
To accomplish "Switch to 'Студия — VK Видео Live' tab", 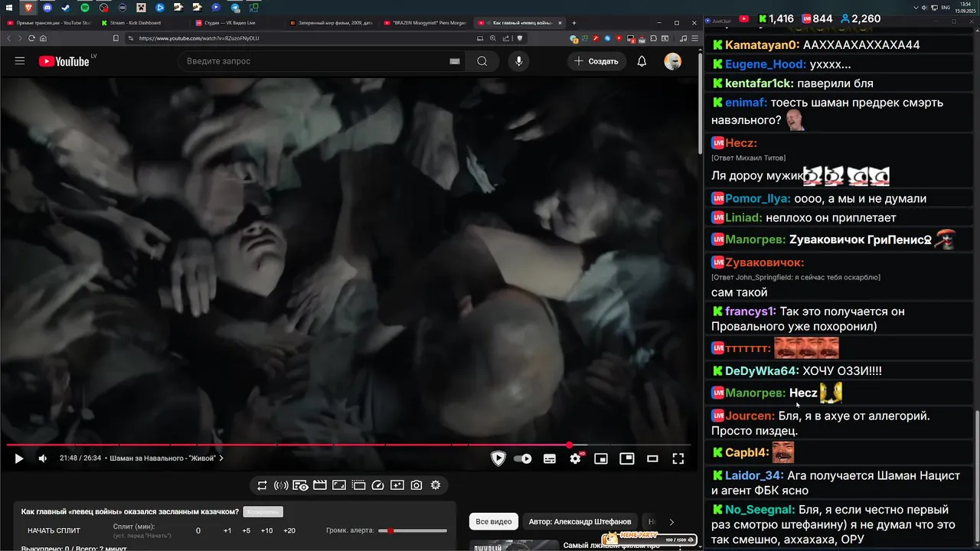I will coord(237,23).
